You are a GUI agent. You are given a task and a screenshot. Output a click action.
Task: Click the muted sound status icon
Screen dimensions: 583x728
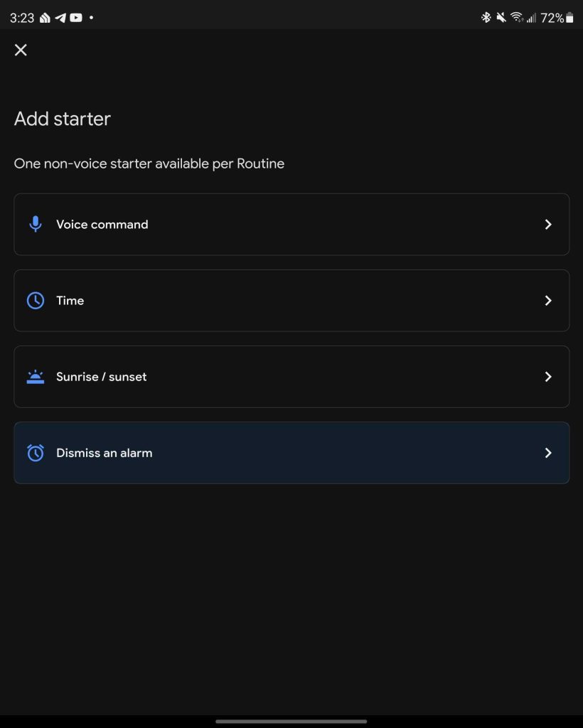click(501, 18)
